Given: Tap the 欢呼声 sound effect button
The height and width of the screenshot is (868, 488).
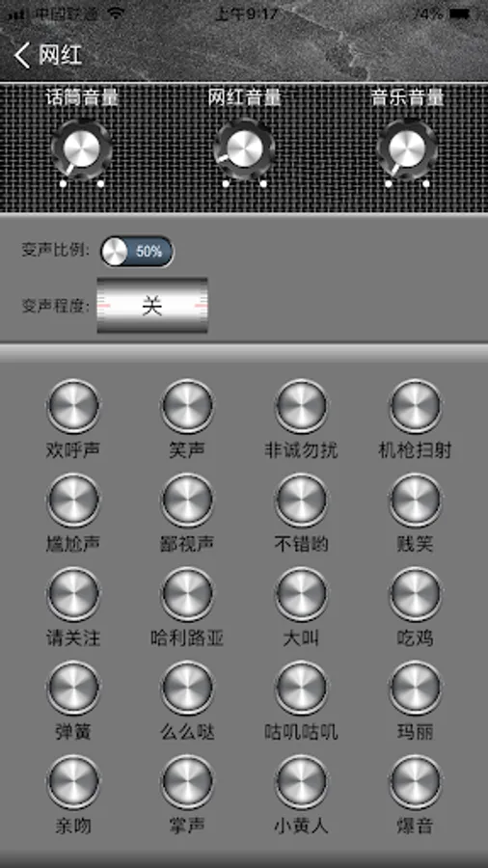Looking at the screenshot, I should click(73, 406).
